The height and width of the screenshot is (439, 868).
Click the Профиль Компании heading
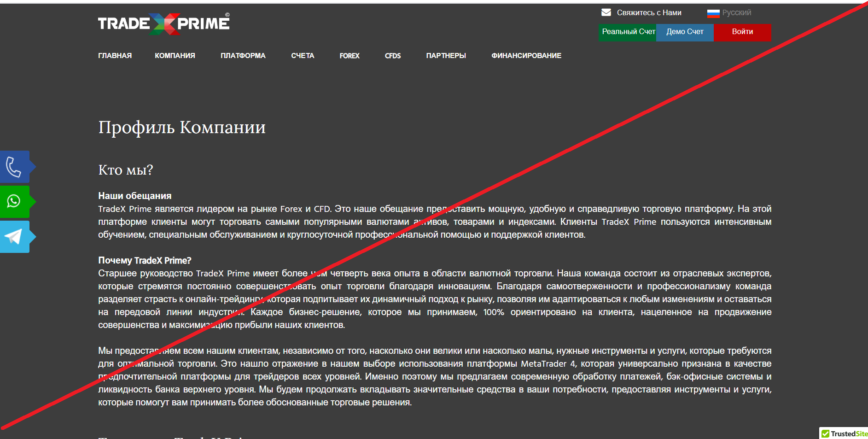(x=182, y=127)
